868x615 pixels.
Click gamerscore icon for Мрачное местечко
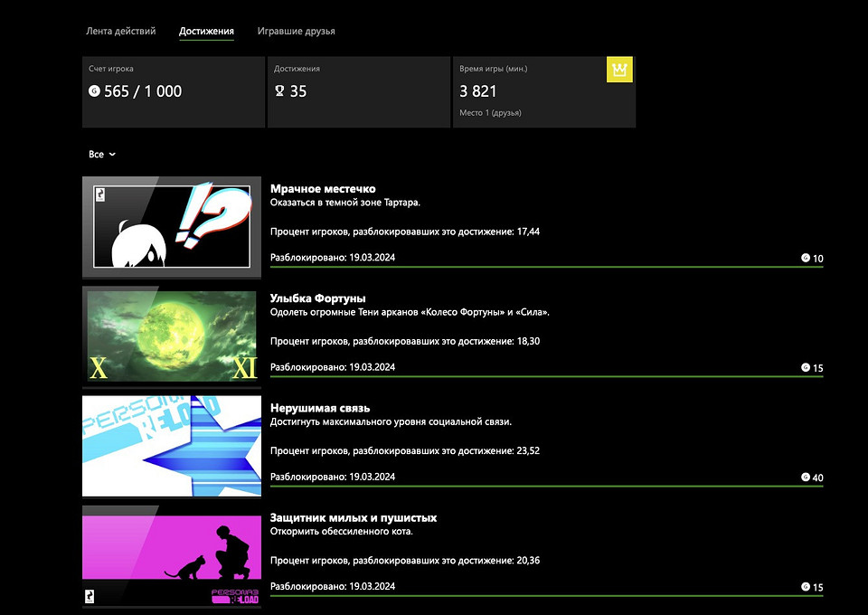tap(805, 259)
